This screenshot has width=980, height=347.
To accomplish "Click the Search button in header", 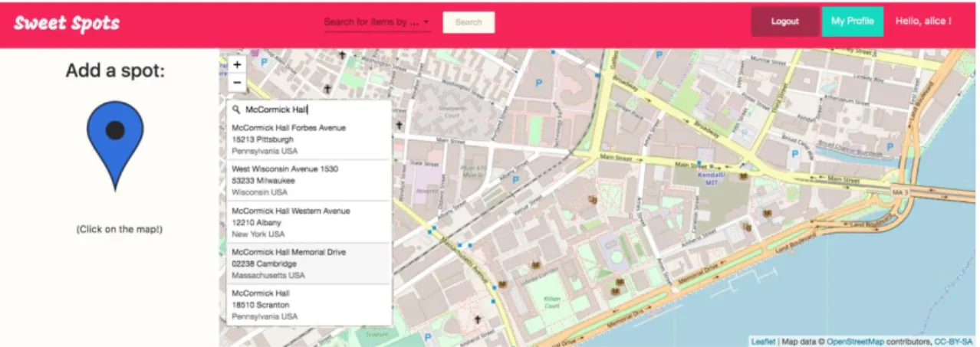I will pyautogui.click(x=469, y=22).
